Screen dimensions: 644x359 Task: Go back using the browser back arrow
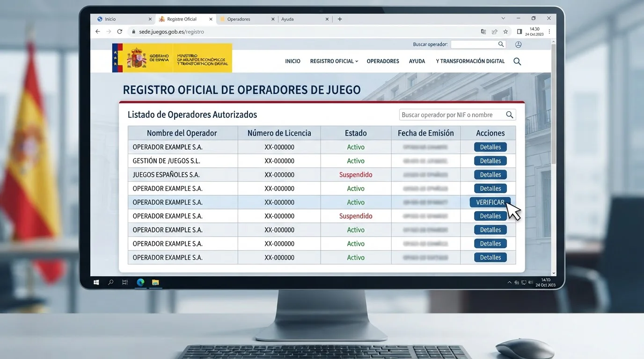click(97, 32)
